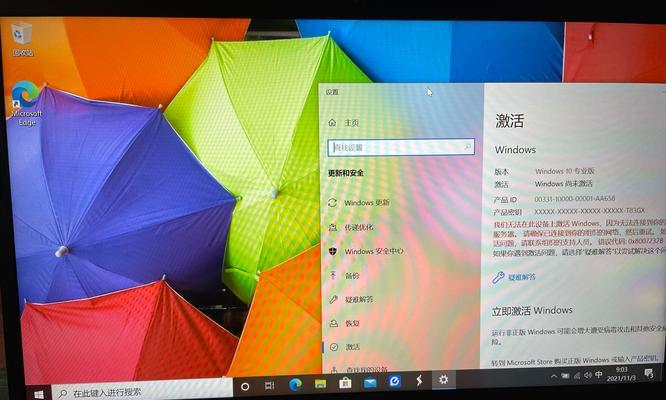Click the product ID 00331-10000-00001-AA658
Screen dimensions: 666x400
pos(575,198)
